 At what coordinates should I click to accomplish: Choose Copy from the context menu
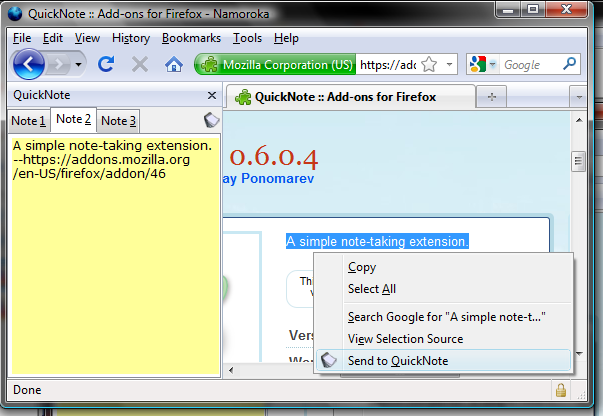[444, 267]
